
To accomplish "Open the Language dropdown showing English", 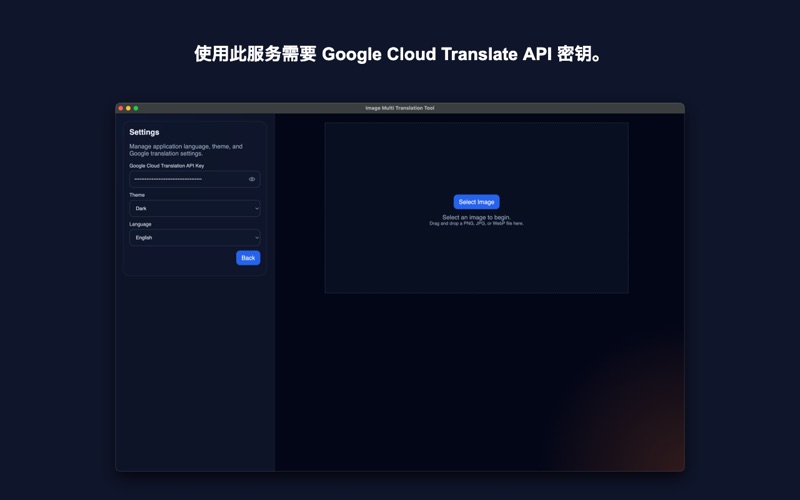I will [193, 238].
